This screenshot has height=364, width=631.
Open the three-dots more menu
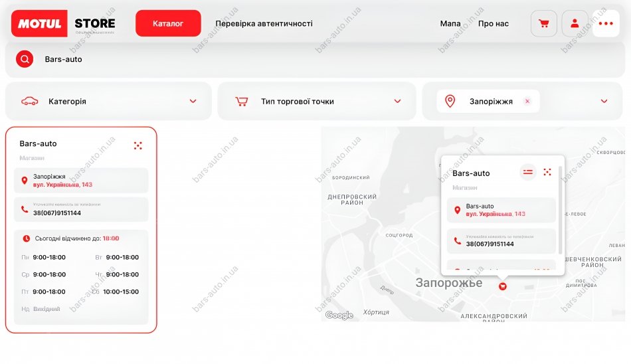606,23
